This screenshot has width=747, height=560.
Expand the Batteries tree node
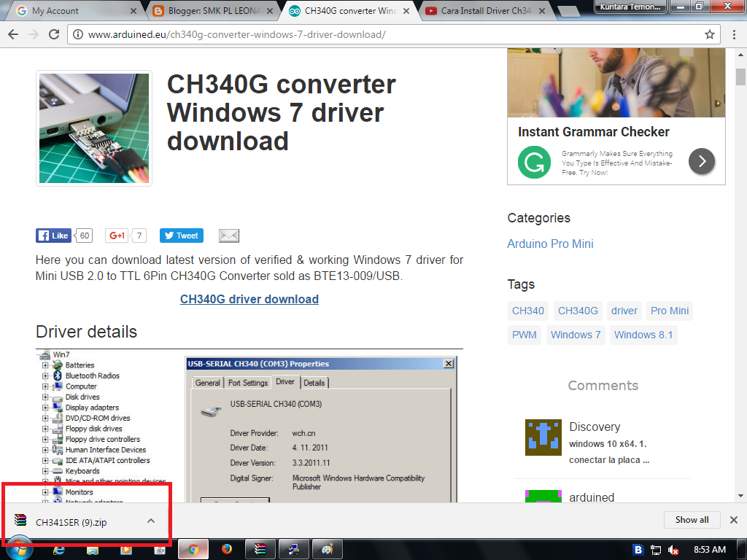click(x=45, y=365)
